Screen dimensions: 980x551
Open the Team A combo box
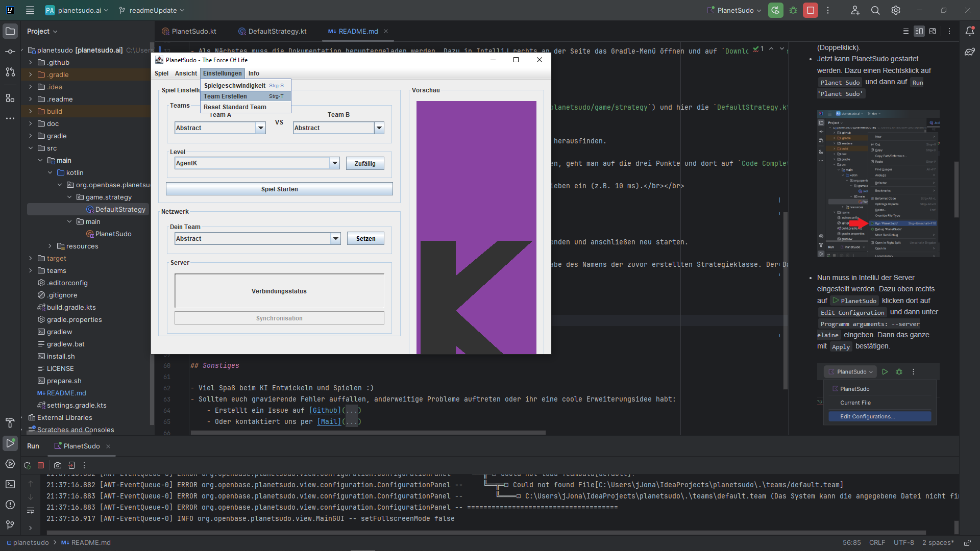pyautogui.click(x=220, y=128)
